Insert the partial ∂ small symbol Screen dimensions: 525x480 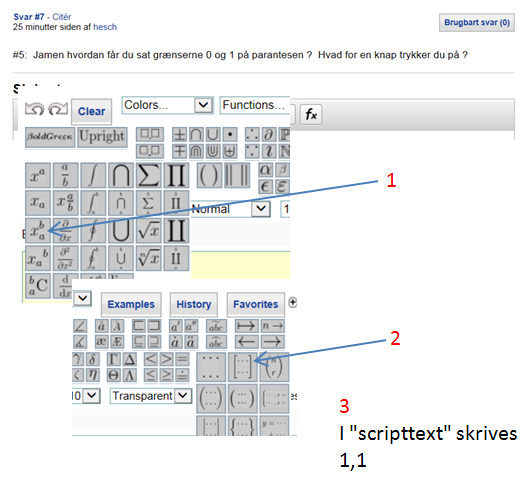pos(269,135)
